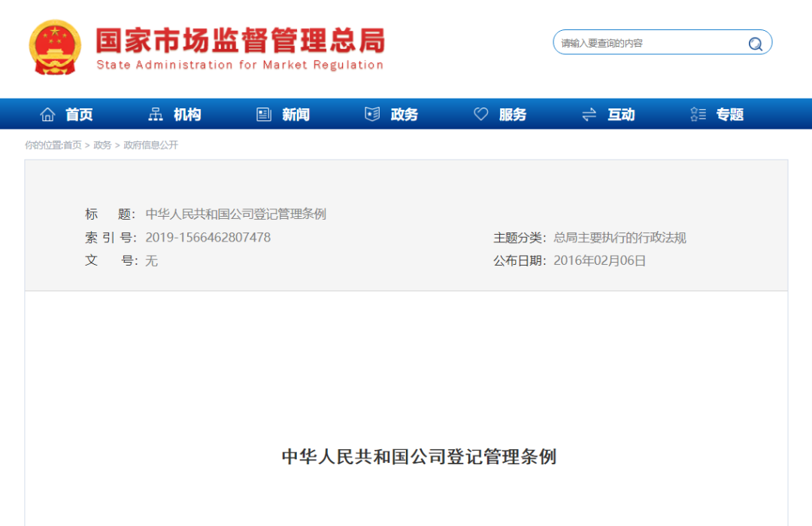Click the State Administration for Market Regulation subtitle
Viewport: 812px width, 526px height.
(x=240, y=65)
